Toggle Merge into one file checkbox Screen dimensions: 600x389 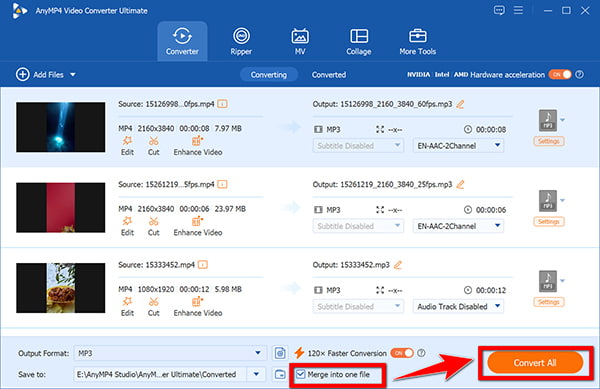pos(301,374)
